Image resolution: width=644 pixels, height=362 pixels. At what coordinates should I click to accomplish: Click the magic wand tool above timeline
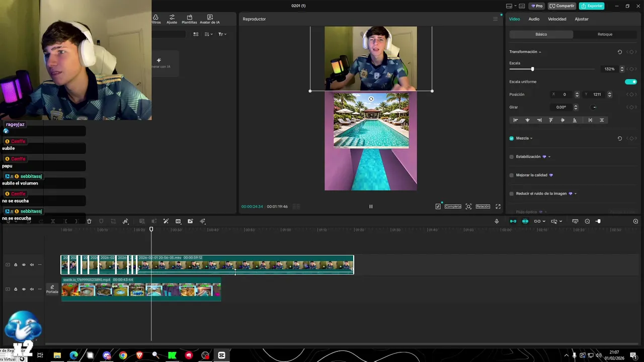click(x=166, y=221)
